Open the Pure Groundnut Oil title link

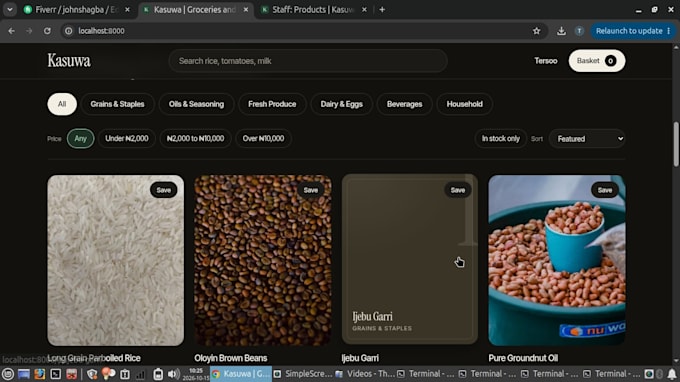[x=523, y=358]
